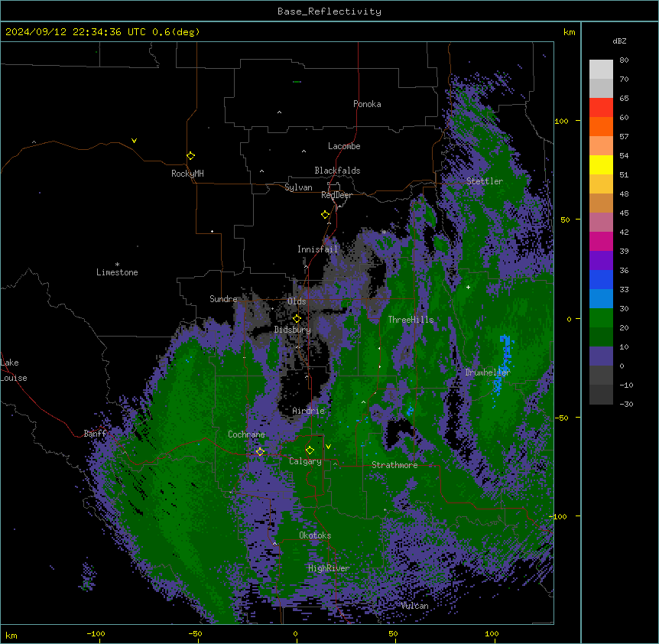Click the HighRiver label
Viewport: 659px width, 644px height.
329,568
